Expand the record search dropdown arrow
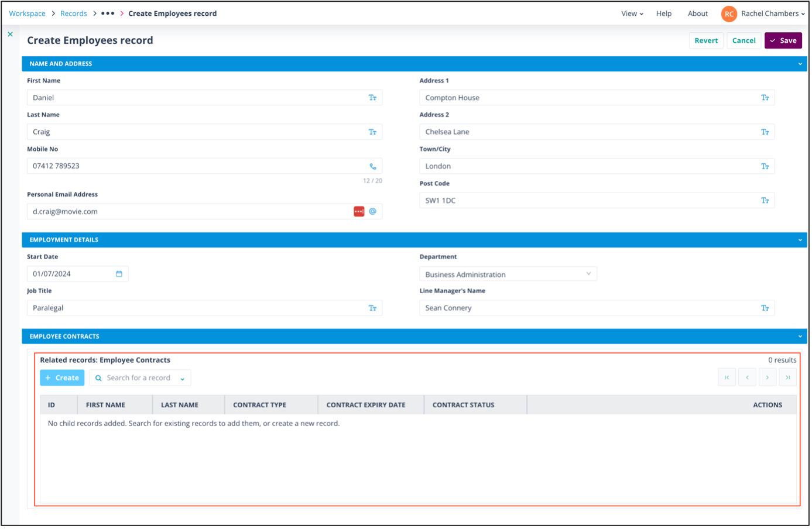Viewport: 812px width, 529px height. coord(183,379)
